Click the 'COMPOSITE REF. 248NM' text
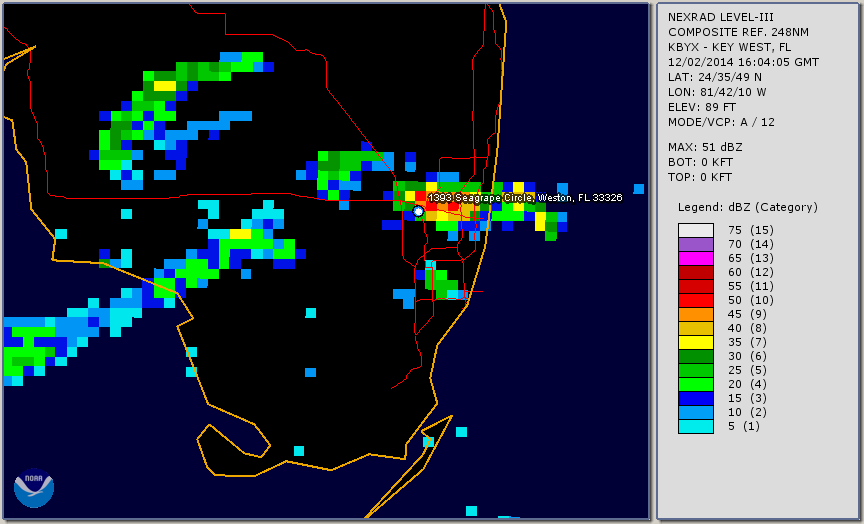The image size is (864, 524). pos(738,33)
